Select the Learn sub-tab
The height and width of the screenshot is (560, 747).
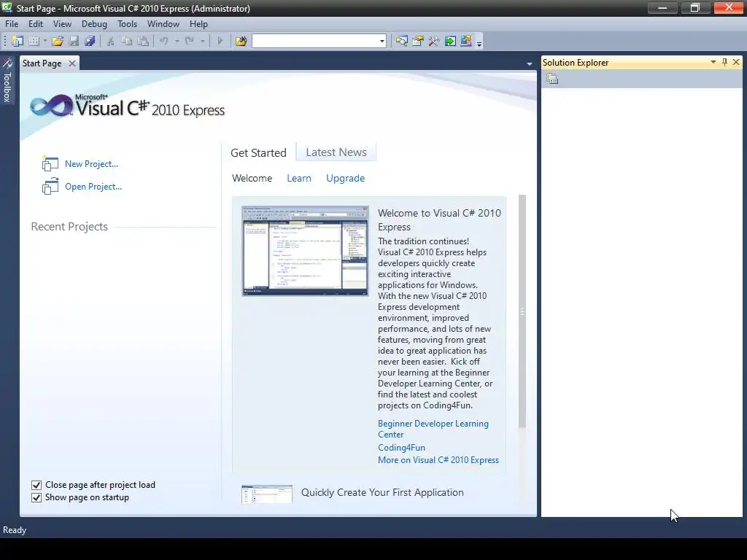click(x=299, y=178)
